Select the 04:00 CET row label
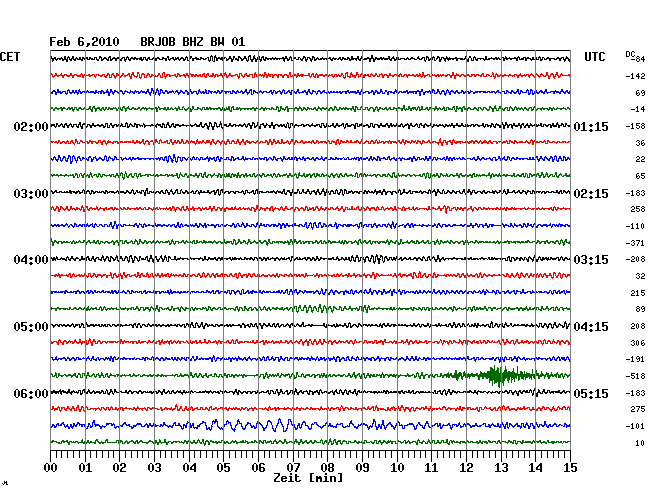The width and height of the screenshot is (650, 494). pyautogui.click(x=31, y=260)
